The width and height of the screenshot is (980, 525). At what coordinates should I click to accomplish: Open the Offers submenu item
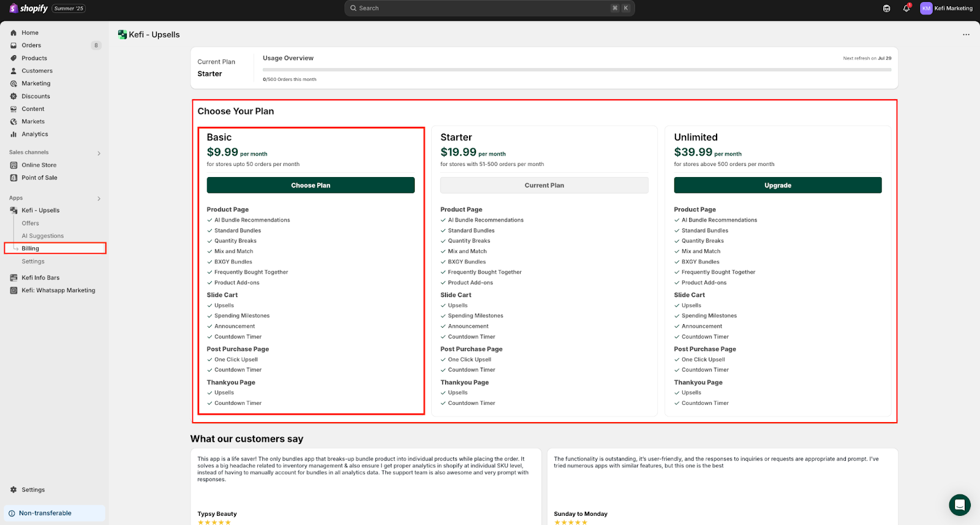(31, 223)
